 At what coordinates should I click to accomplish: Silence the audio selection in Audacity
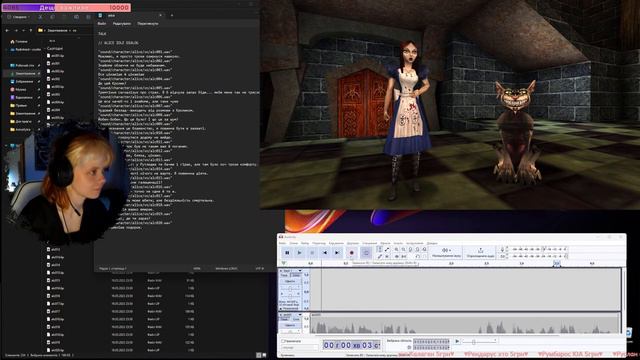click(404, 257)
